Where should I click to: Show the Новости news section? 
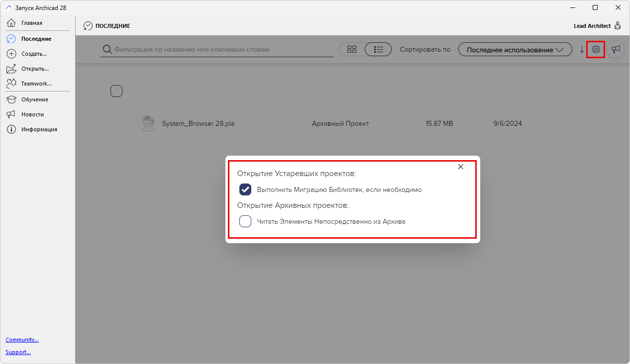32,114
